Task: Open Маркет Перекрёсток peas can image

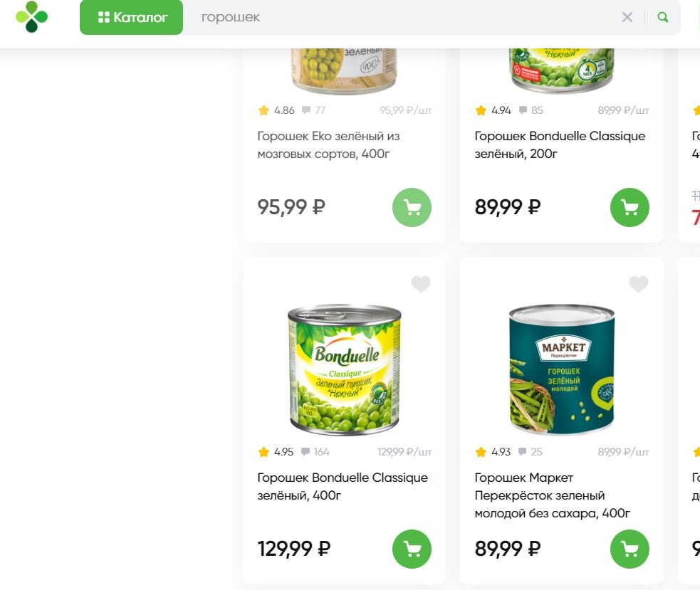Action: [562, 369]
